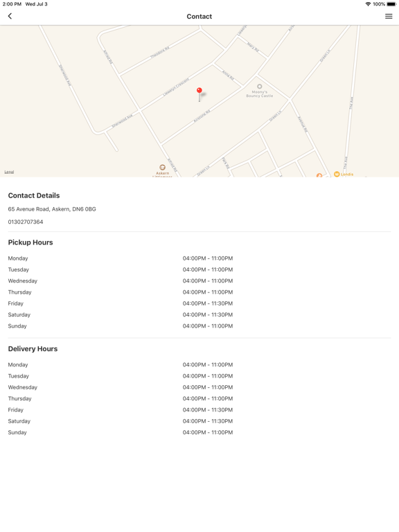This screenshot has width=399, height=532.
Task: Select Moony's Bouncy Castle map marker
Action: tap(260, 86)
